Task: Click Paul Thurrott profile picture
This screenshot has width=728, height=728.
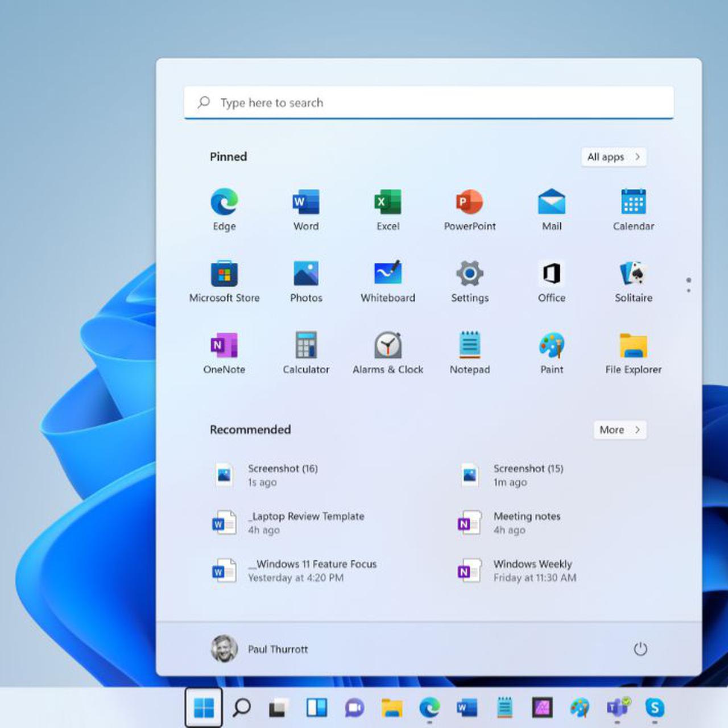Action: tap(224, 649)
